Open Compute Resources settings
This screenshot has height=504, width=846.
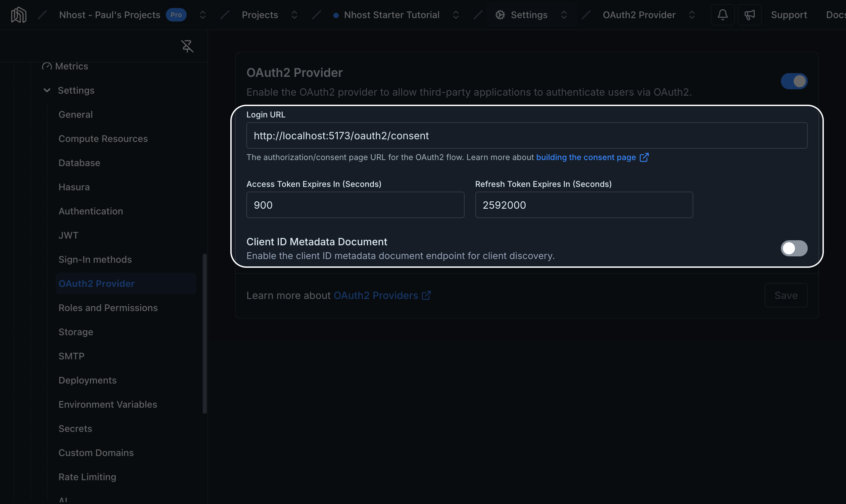tap(103, 139)
